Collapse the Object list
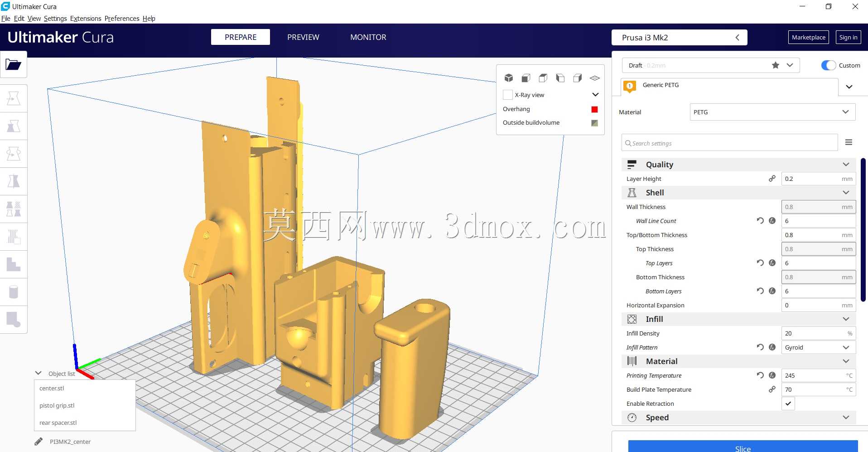This screenshot has height=452, width=868. (38, 373)
